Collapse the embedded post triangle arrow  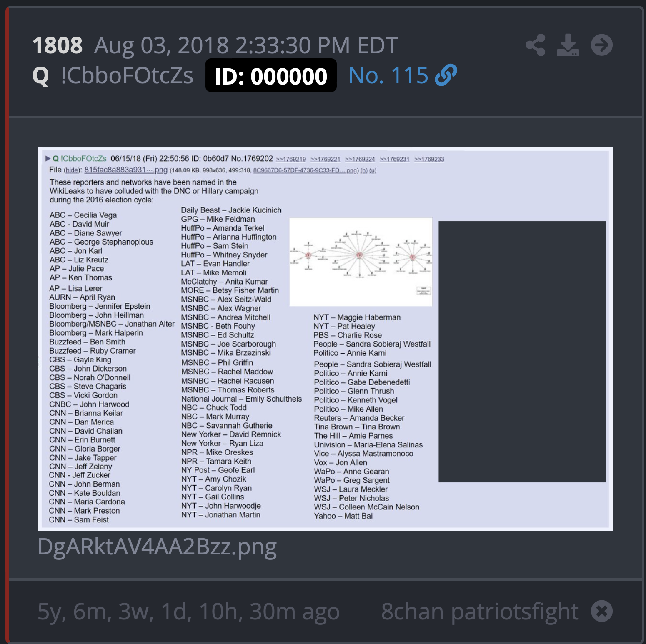pyautogui.click(x=48, y=159)
